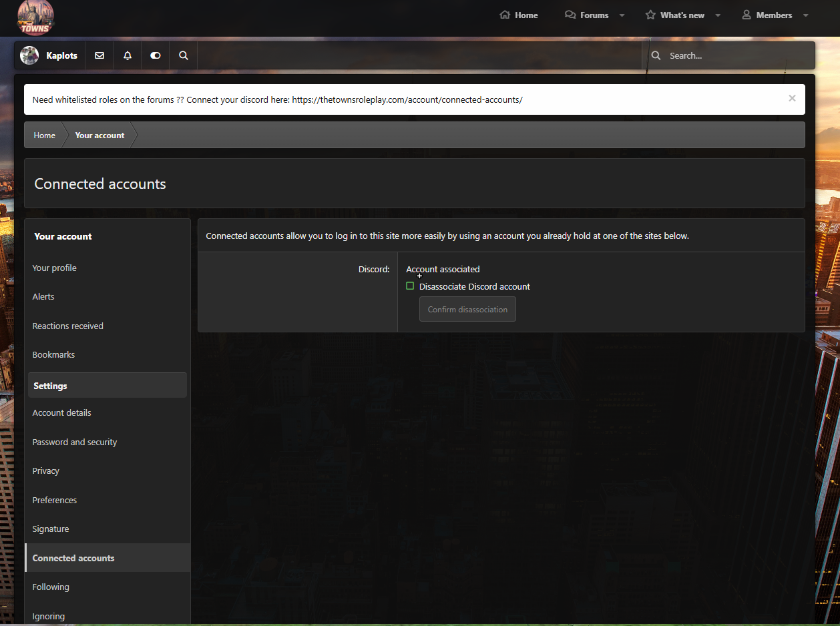Open the alerts bell icon
This screenshot has width=840, height=626.
coord(127,55)
